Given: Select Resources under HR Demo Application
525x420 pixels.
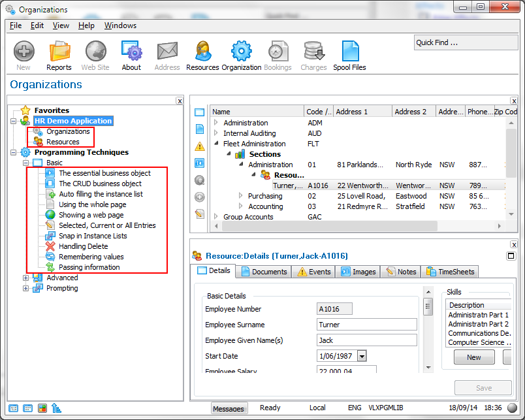Looking at the screenshot, I should point(63,142).
